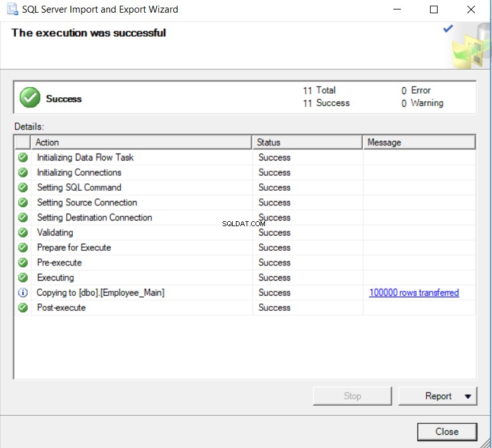This screenshot has height=448, width=492.
Task: Select the Setting SQL Command action text
Action: point(79,188)
